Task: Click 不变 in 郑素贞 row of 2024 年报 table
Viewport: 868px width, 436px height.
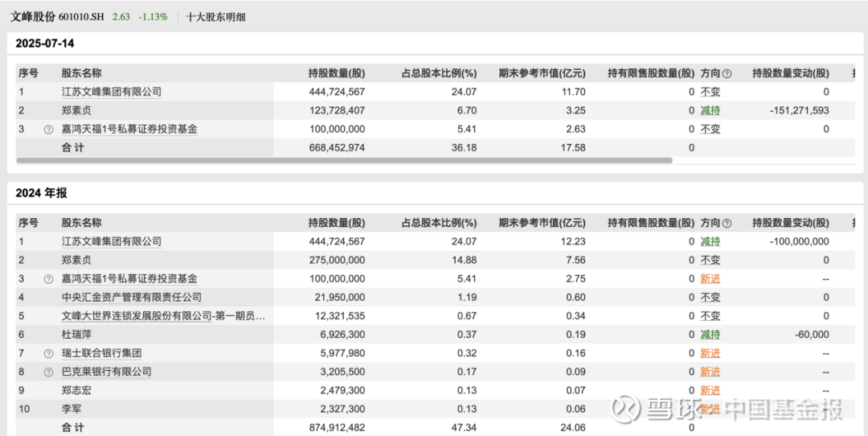Action: coord(710,260)
